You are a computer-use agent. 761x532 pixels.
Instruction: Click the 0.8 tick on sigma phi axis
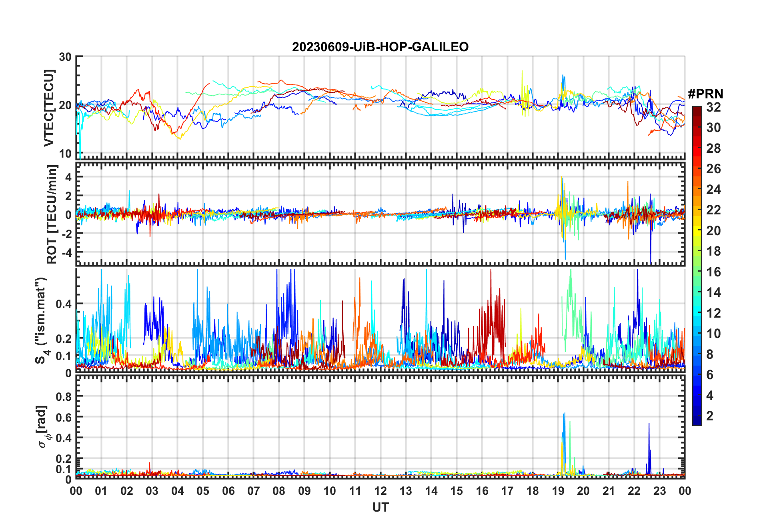(64, 396)
